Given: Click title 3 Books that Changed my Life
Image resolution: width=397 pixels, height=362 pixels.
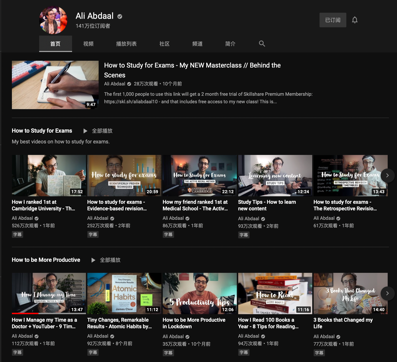Looking at the screenshot, I should [343, 323].
